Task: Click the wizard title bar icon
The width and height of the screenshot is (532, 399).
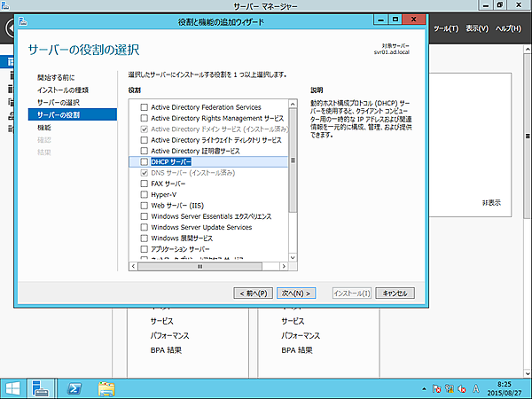Action: point(23,21)
